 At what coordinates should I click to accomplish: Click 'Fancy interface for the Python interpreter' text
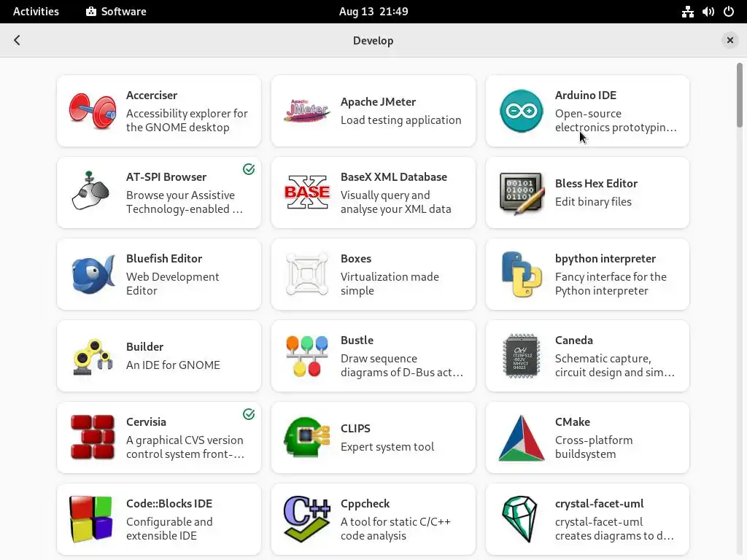click(x=611, y=284)
